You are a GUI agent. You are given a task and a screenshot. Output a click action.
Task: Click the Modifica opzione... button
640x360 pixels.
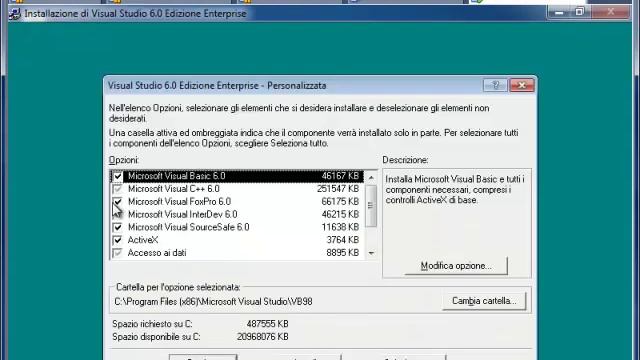coord(456,266)
